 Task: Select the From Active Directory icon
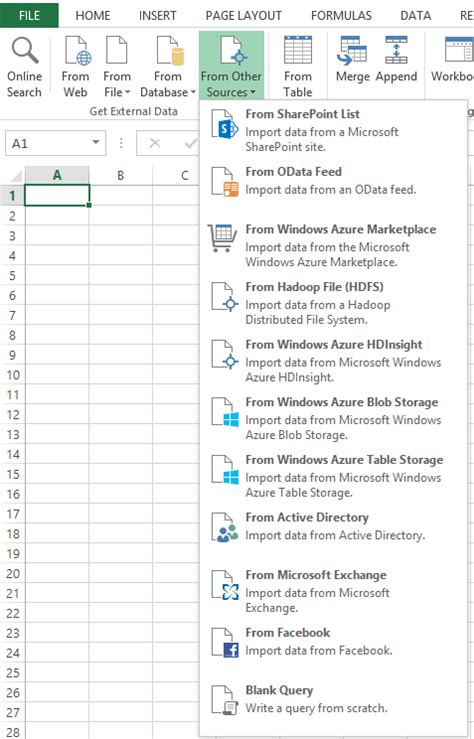tap(224, 528)
